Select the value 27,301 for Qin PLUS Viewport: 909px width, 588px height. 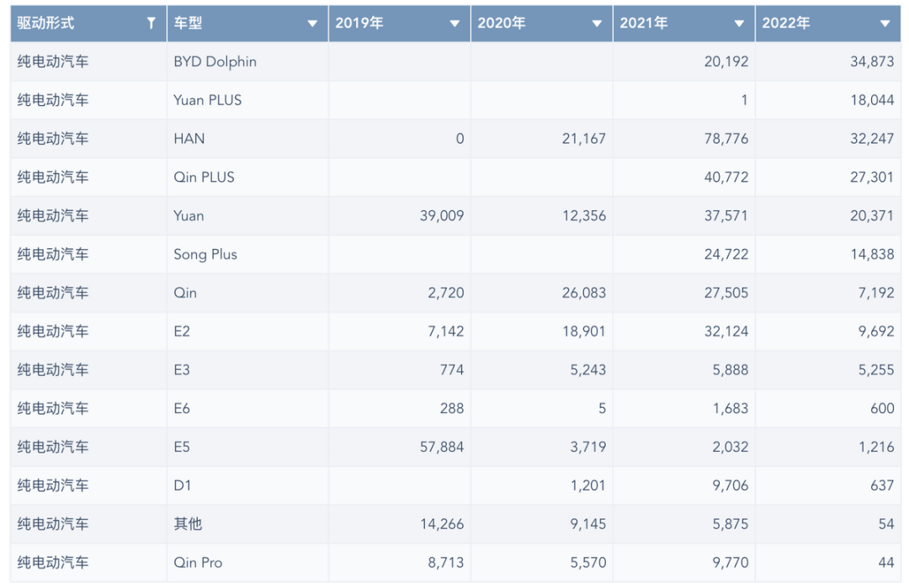(872, 177)
